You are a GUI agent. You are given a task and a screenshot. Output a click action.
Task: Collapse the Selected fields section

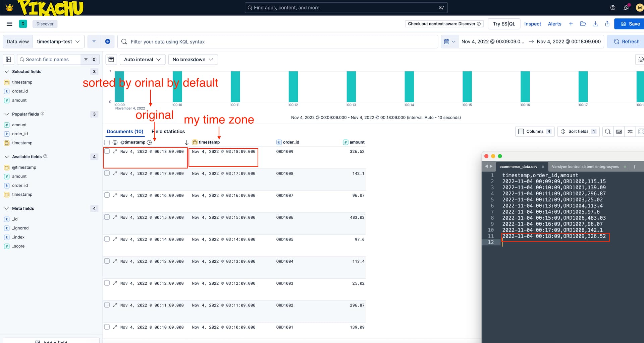[7, 71]
